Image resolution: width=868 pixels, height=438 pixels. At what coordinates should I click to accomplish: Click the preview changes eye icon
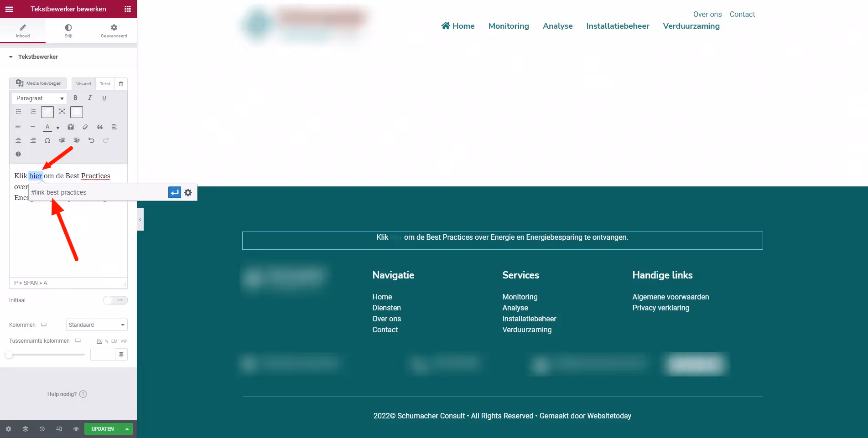coord(76,429)
